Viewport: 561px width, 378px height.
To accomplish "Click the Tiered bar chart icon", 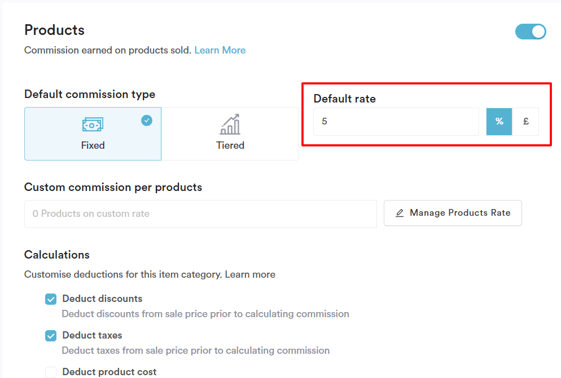I will 230,124.
